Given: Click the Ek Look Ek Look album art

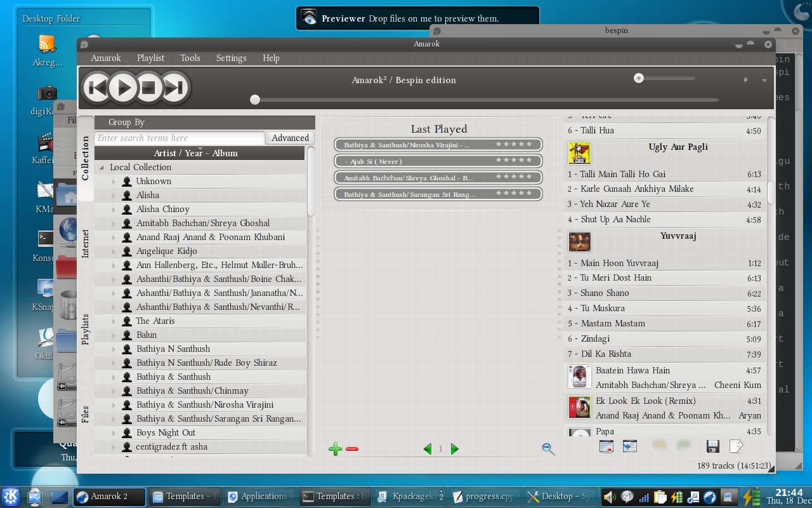Looking at the screenshot, I should click(580, 407).
